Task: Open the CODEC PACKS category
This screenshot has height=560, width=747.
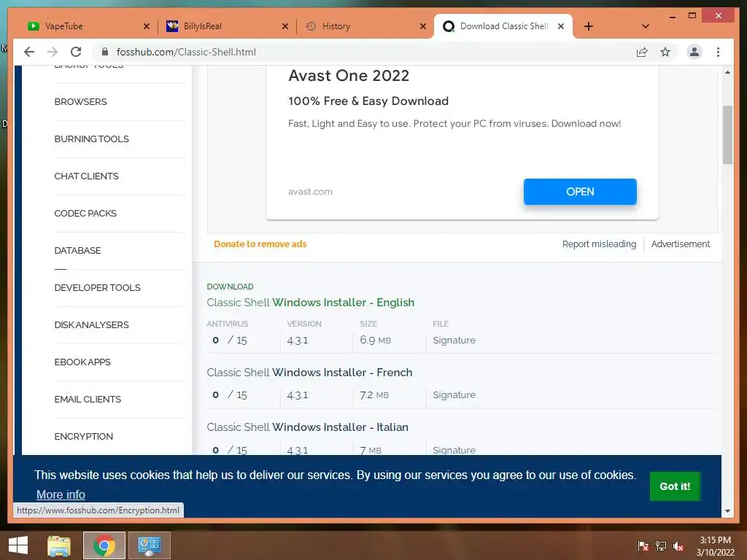Action: [x=85, y=214]
